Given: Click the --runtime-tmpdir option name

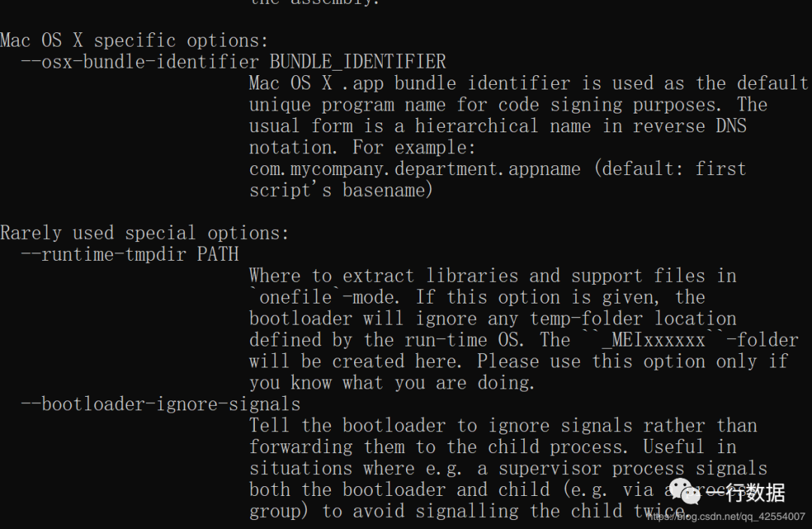Looking at the screenshot, I should (x=106, y=254).
